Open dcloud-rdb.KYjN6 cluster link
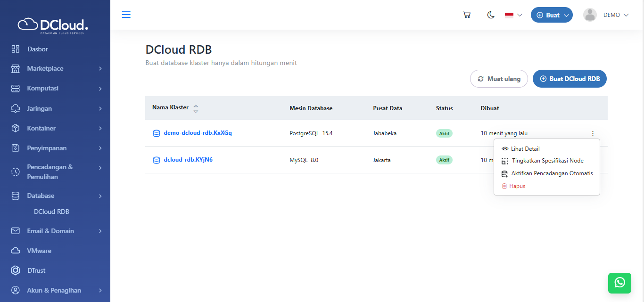644x302 pixels. (x=188, y=160)
